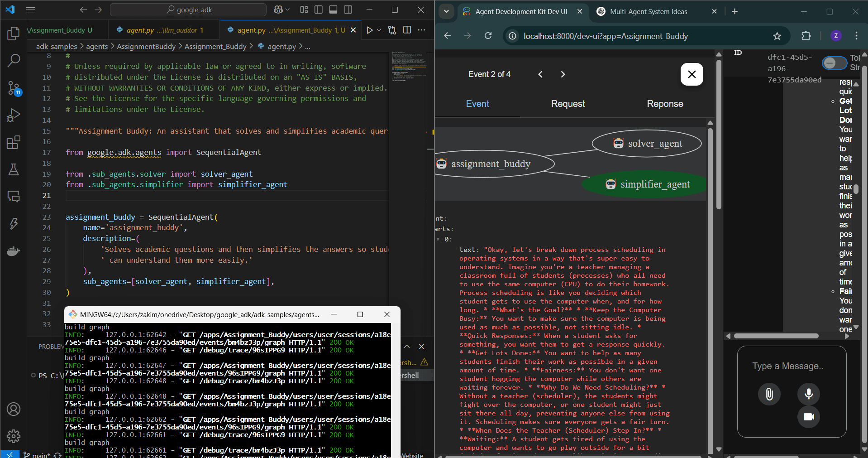This screenshot has height=458, width=868.
Task: Select the Agent Development Kit Dev UI browser tab
Action: (x=521, y=12)
